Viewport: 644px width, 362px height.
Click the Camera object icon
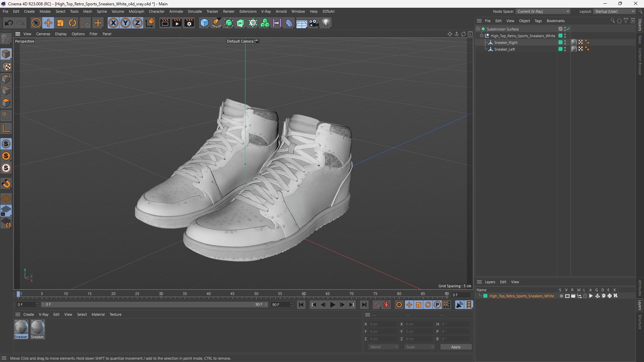pyautogui.click(x=314, y=23)
